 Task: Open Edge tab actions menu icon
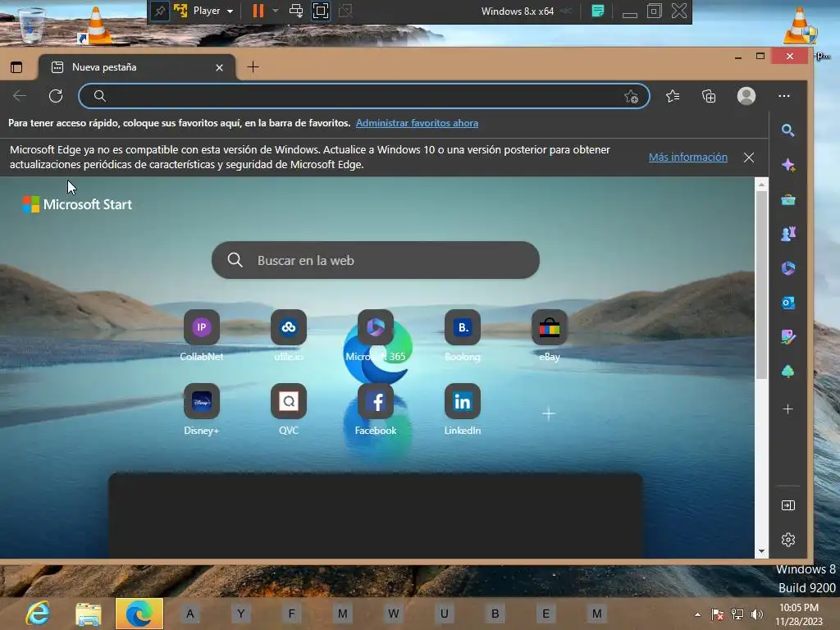16,67
